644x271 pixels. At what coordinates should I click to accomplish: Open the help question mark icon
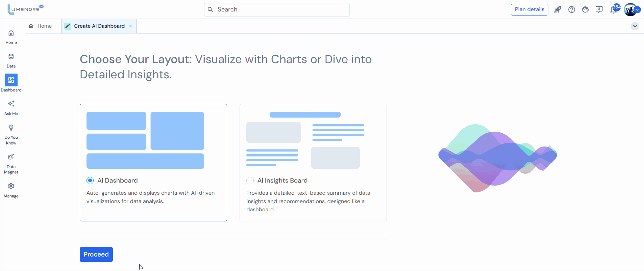[571, 10]
